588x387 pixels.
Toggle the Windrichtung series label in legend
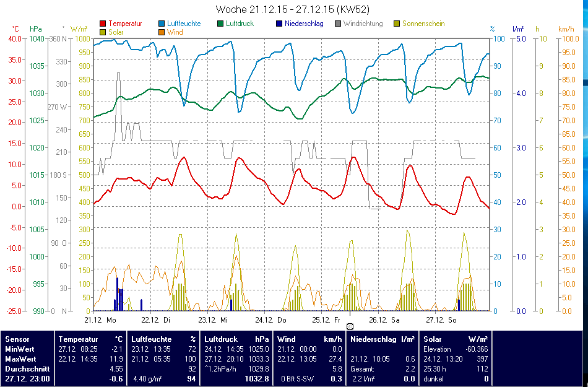click(x=363, y=24)
